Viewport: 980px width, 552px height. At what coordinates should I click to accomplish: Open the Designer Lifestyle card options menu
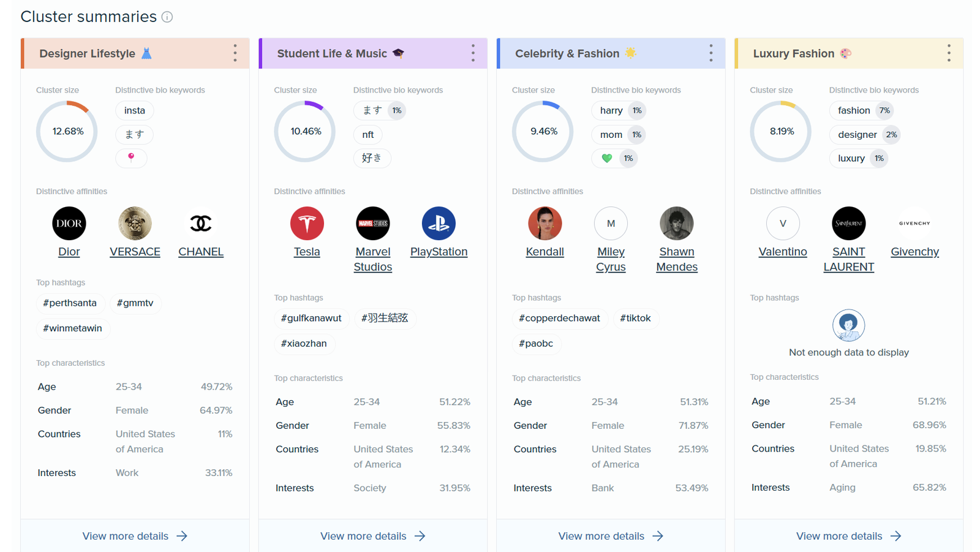click(235, 53)
